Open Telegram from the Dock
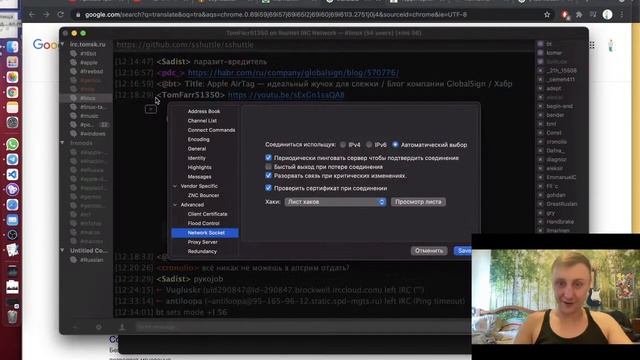This screenshot has width=640, height=360. [12, 159]
